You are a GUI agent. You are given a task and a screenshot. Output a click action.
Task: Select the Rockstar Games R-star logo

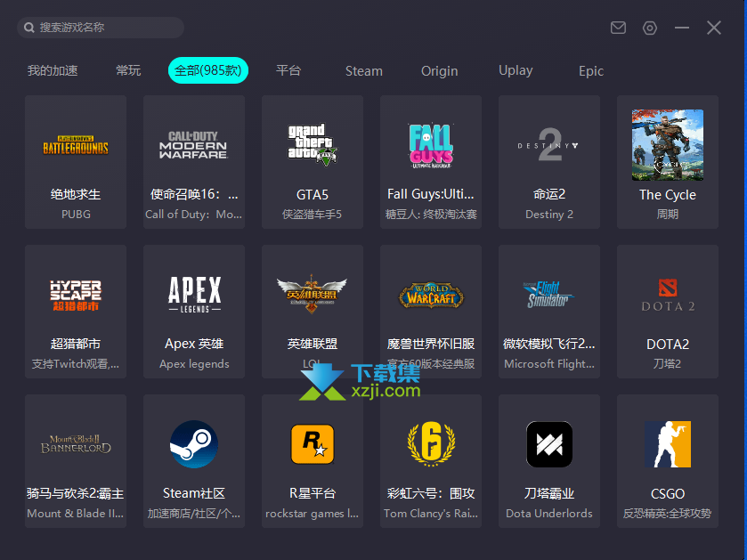click(312, 443)
